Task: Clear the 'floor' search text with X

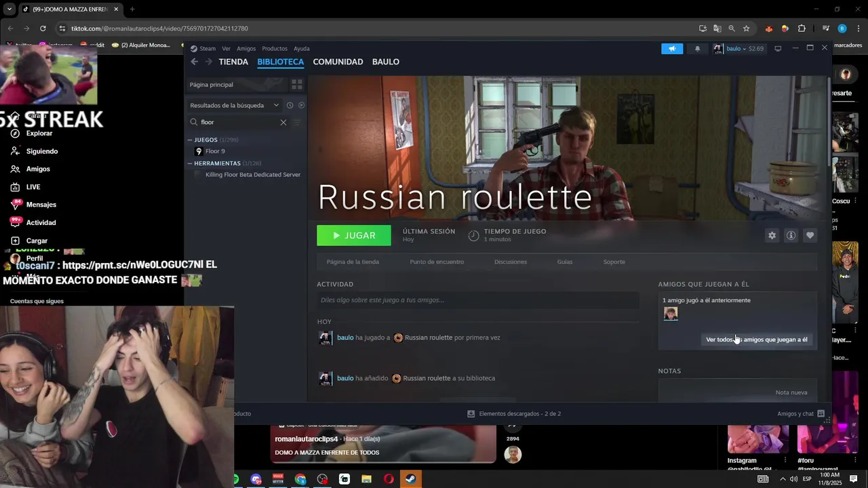Action: tap(283, 123)
